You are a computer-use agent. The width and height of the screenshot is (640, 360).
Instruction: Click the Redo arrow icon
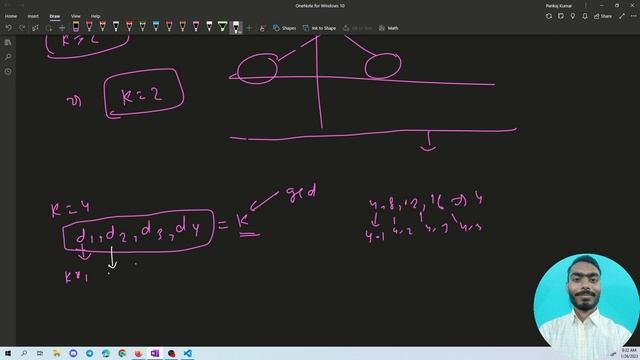point(22,28)
